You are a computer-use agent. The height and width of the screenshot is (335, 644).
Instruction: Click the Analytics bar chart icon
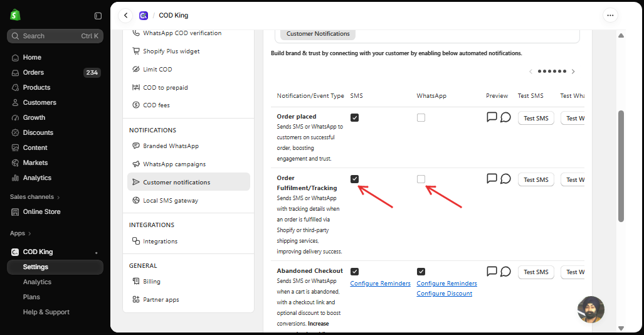pyautogui.click(x=15, y=178)
